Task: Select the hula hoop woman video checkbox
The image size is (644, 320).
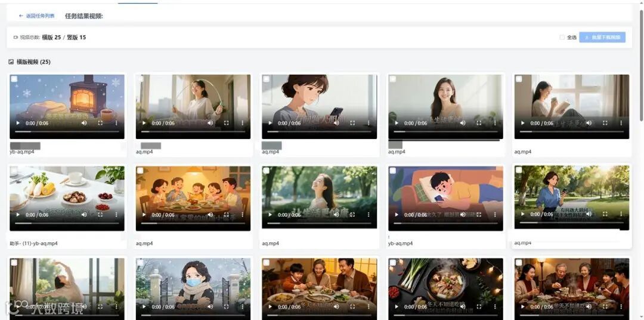Action: (140, 79)
